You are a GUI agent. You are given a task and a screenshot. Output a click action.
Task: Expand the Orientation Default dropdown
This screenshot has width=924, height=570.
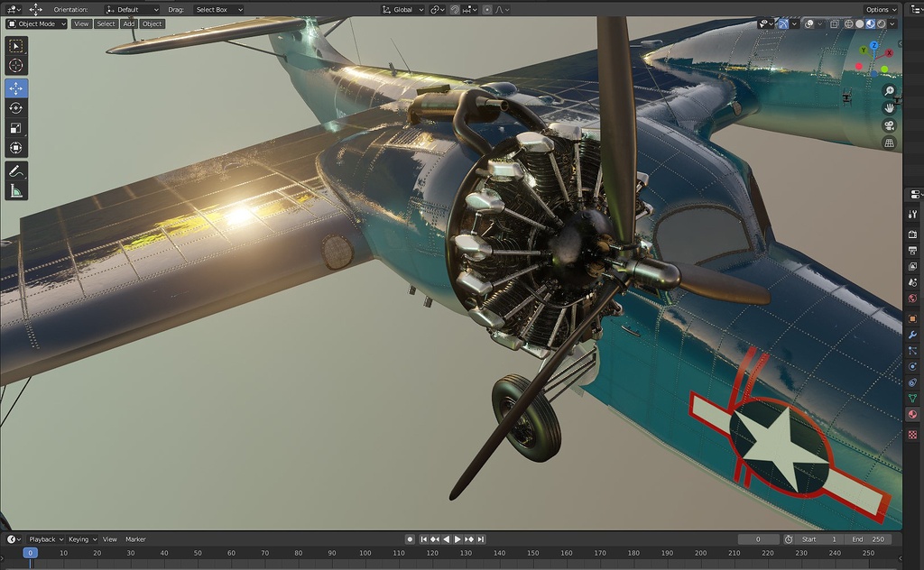tap(132, 9)
